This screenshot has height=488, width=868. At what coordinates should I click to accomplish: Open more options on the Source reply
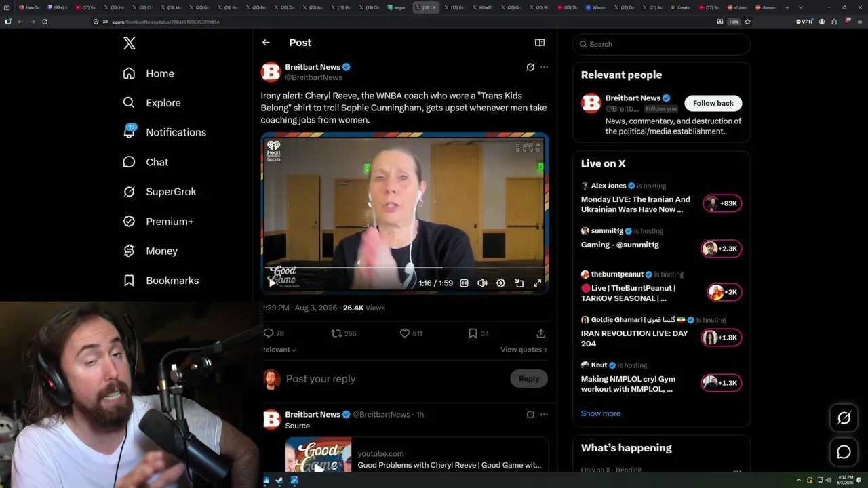click(x=544, y=414)
